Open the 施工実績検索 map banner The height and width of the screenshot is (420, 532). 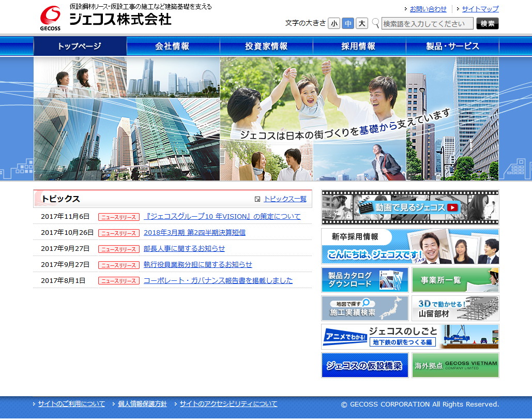click(364, 308)
